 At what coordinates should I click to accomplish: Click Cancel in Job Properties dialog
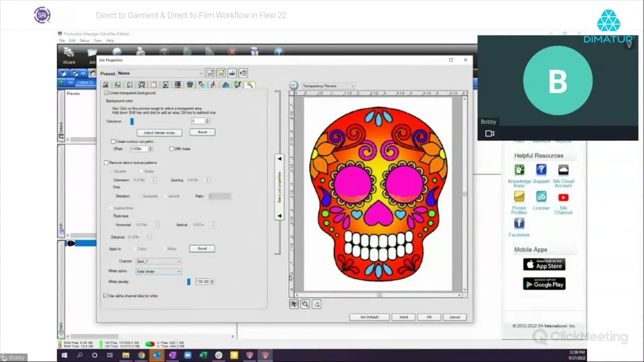455,317
